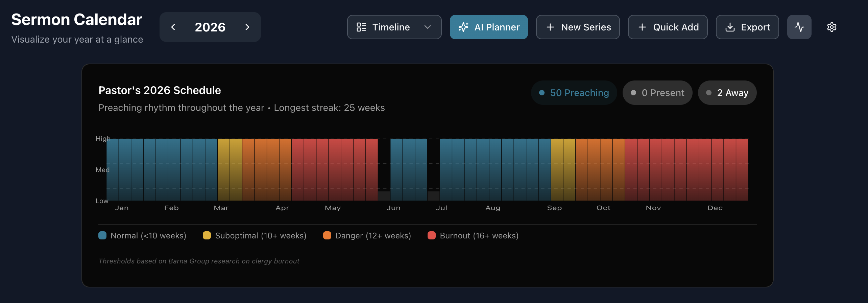Open the Timeline view dropdown
868x303 pixels.
point(394,27)
